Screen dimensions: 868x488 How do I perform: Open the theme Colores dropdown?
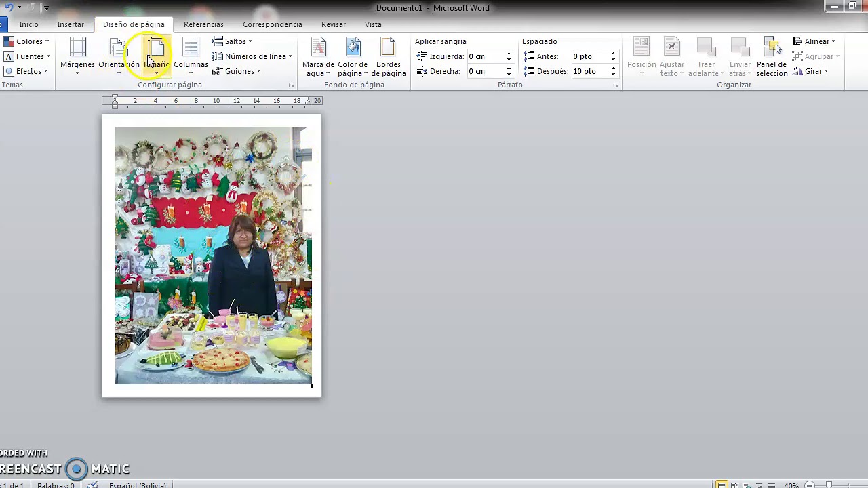[26, 41]
